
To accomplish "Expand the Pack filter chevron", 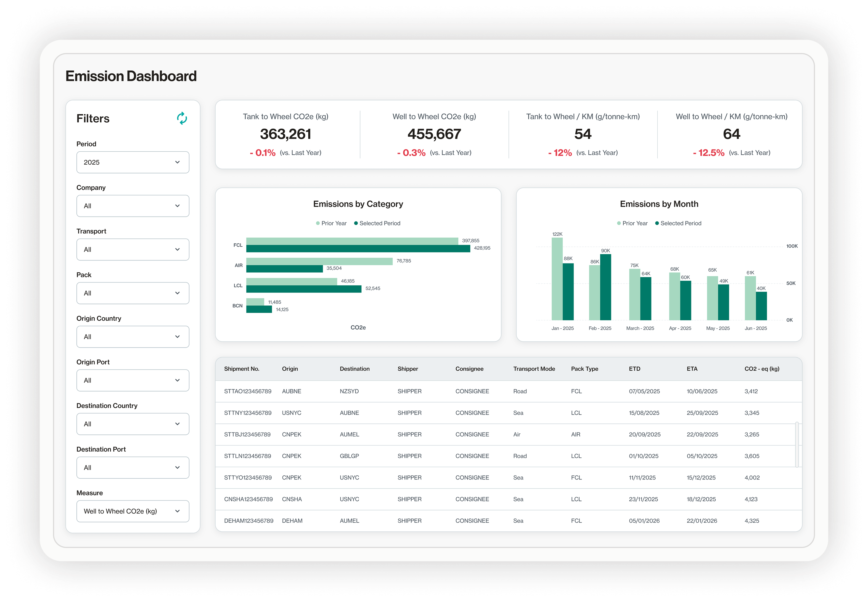I will 177,293.
